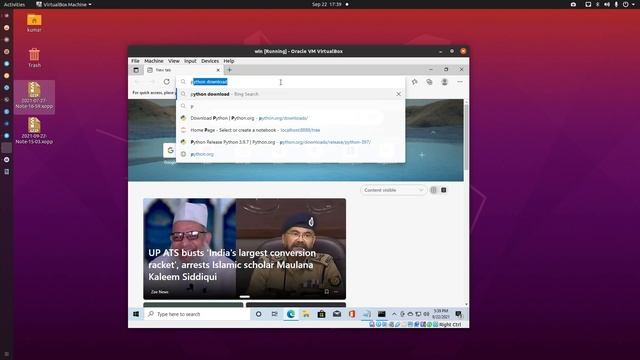Open Microsoft Store on Windows taskbar

click(x=321, y=314)
